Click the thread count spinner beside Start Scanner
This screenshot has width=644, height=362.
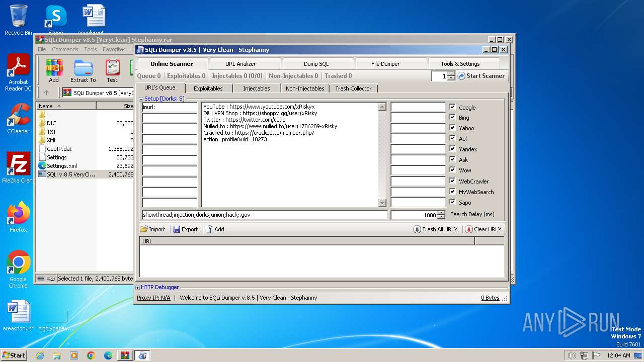451,76
